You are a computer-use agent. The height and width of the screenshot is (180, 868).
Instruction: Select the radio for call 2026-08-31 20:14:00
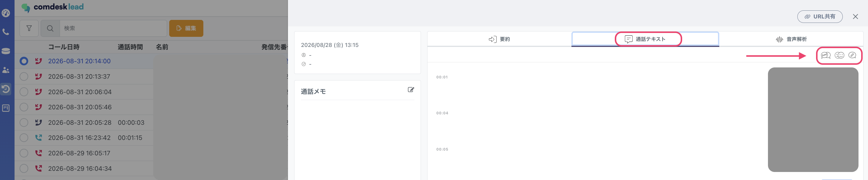coord(24,61)
